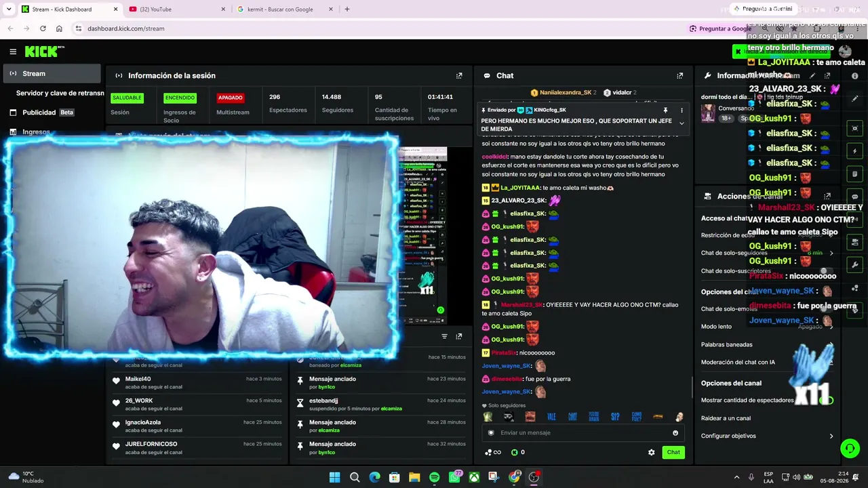
Task: Click the Enviar un mensaje input field
Action: click(583, 433)
